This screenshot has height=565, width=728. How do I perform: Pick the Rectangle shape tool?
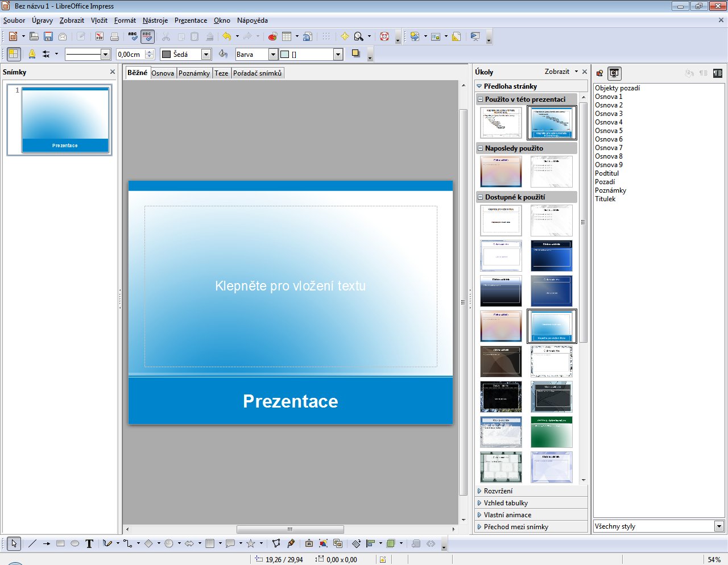coord(60,543)
